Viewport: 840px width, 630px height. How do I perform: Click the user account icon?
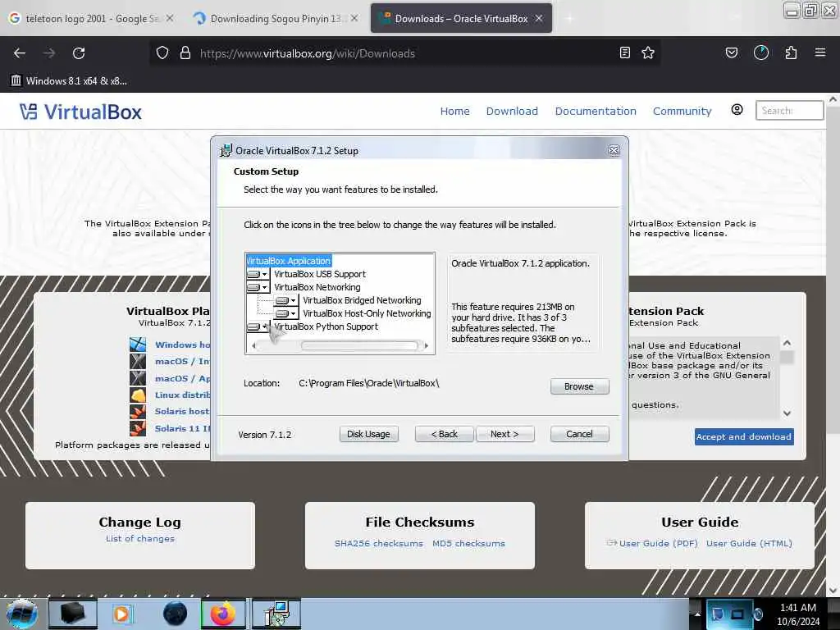point(737,110)
